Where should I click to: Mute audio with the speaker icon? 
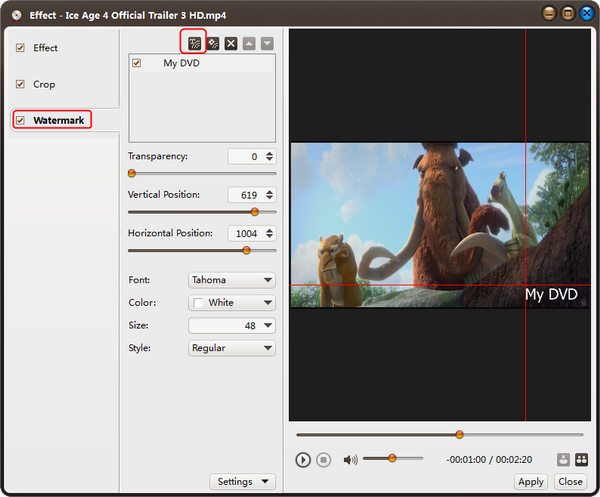pos(350,460)
